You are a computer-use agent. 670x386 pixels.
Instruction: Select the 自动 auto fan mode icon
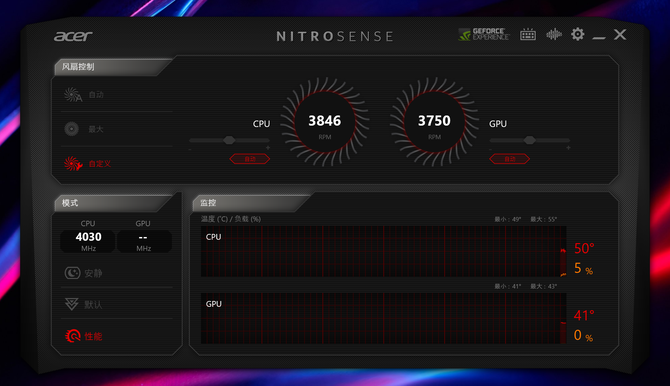pos(72,94)
